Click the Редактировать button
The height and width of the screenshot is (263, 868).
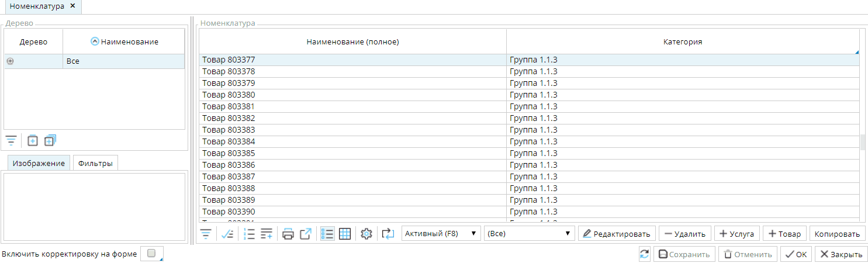pos(617,234)
